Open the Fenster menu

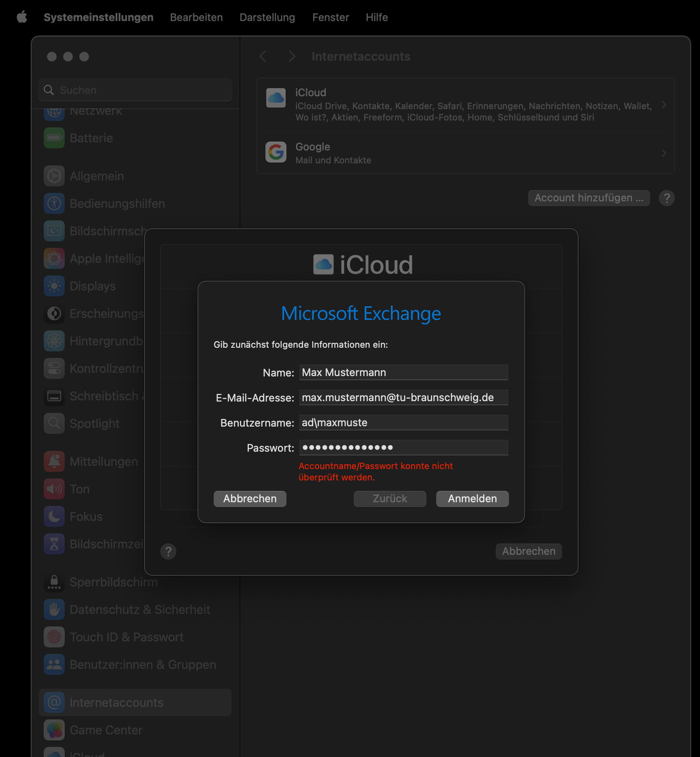tap(331, 17)
